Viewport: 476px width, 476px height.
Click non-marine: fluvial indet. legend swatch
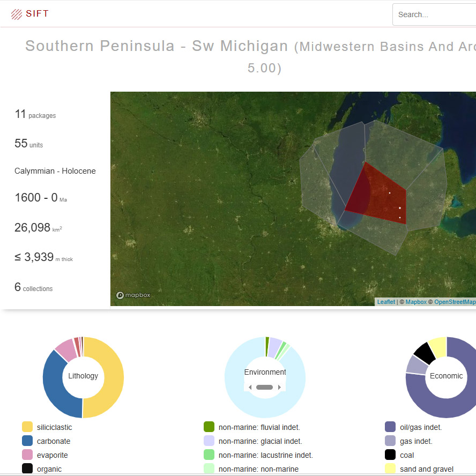(209, 427)
